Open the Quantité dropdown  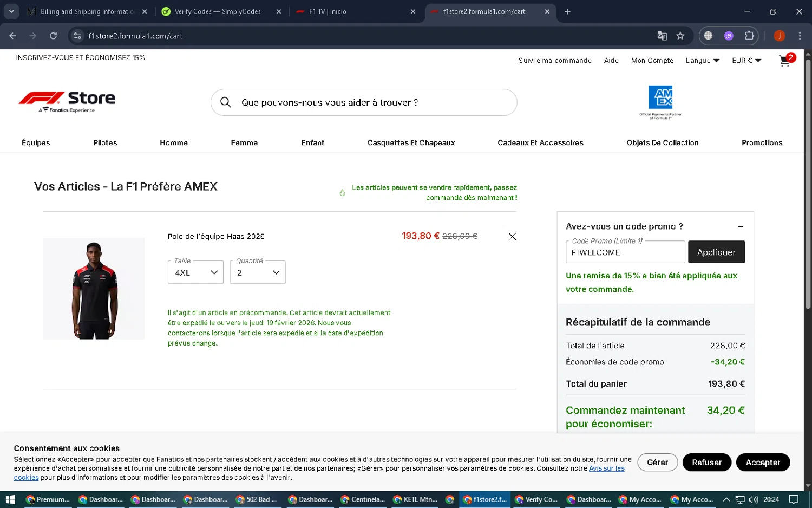point(258,272)
